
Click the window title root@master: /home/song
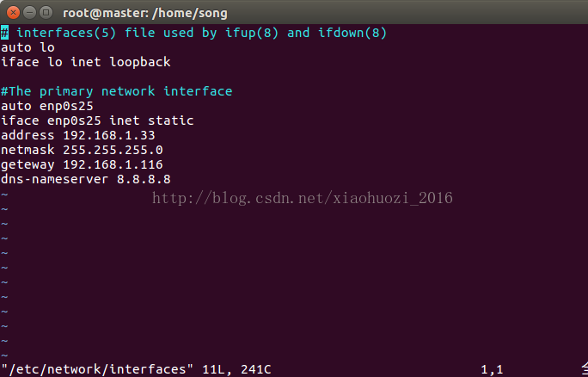(145, 13)
